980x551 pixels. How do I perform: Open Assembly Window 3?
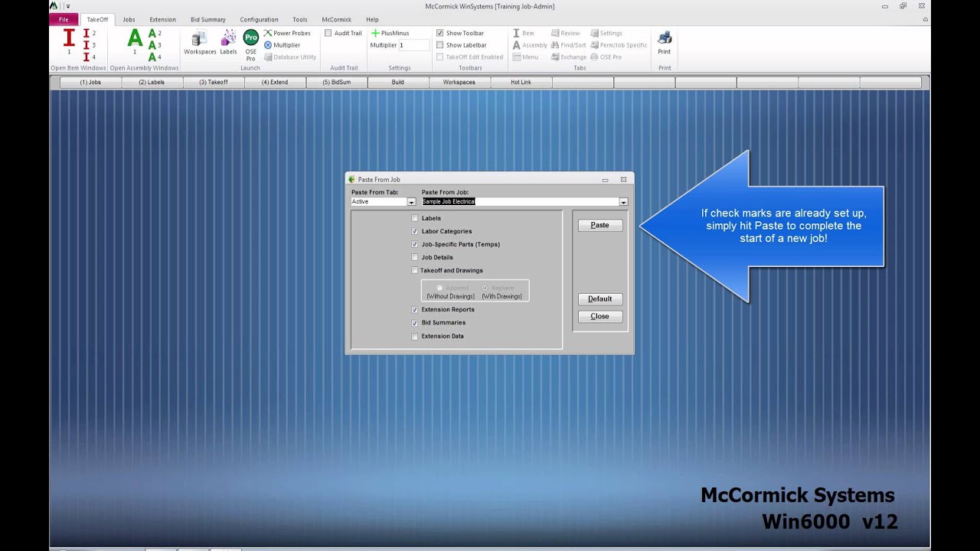point(154,45)
